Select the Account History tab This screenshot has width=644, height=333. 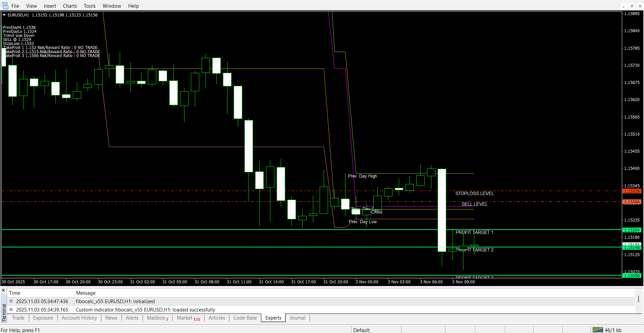(x=79, y=318)
